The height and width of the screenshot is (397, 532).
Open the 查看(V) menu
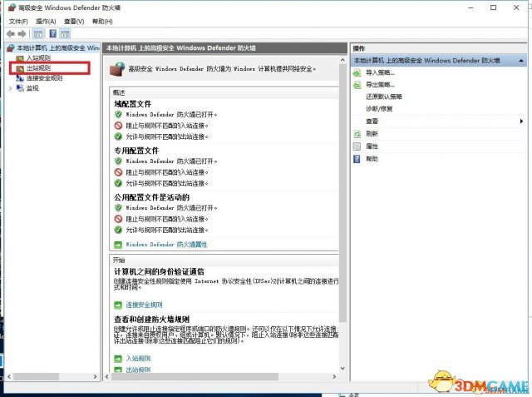point(74,22)
